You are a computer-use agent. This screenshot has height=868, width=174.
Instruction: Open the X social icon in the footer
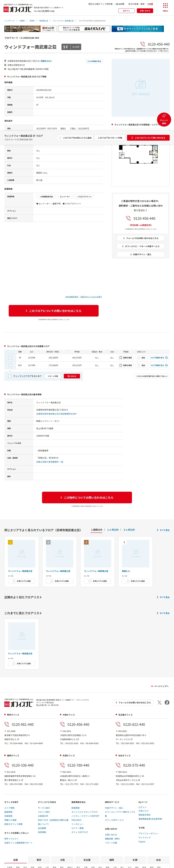point(159,703)
